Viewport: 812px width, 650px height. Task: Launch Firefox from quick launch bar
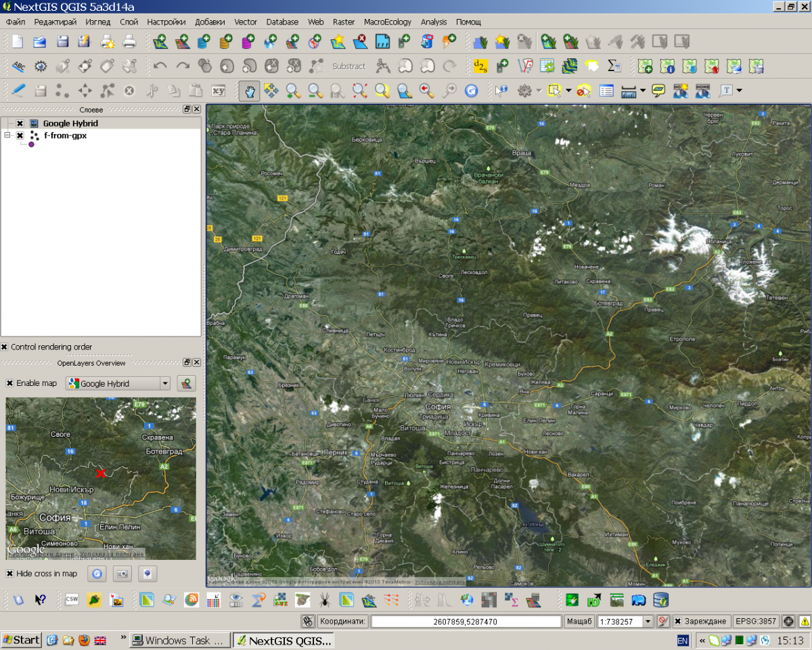tap(85, 640)
